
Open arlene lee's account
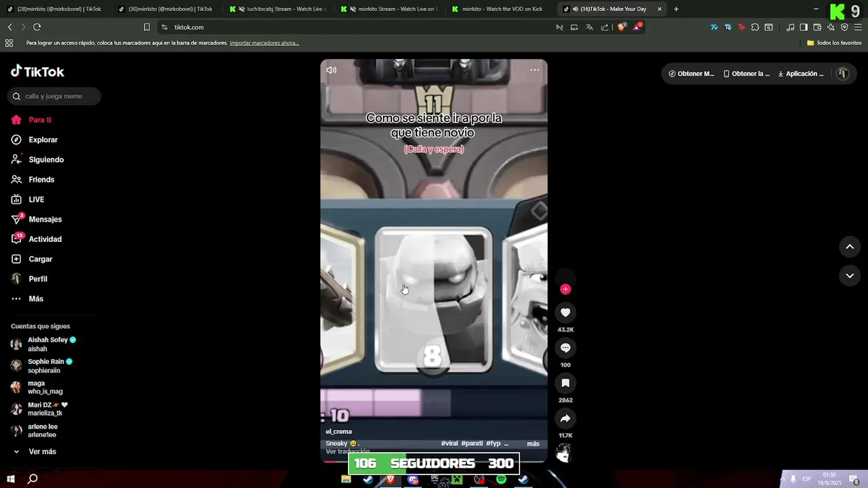click(x=35, y=430)
